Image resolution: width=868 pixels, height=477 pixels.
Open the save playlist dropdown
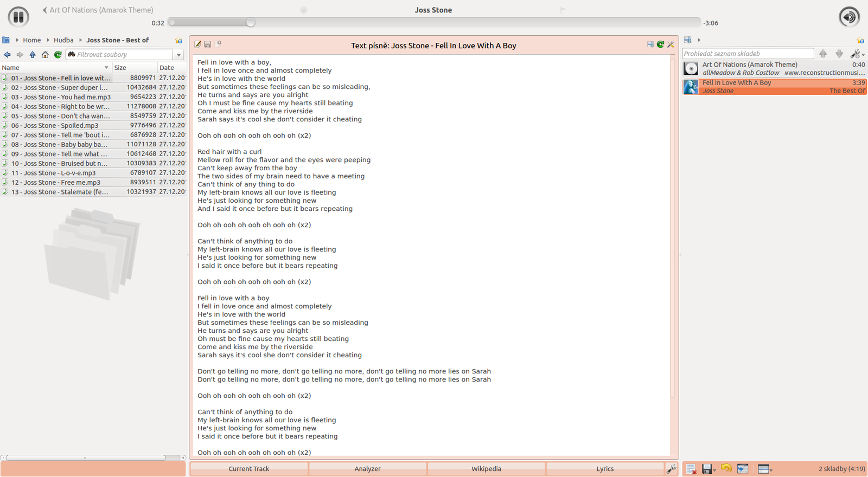(709, 469)
